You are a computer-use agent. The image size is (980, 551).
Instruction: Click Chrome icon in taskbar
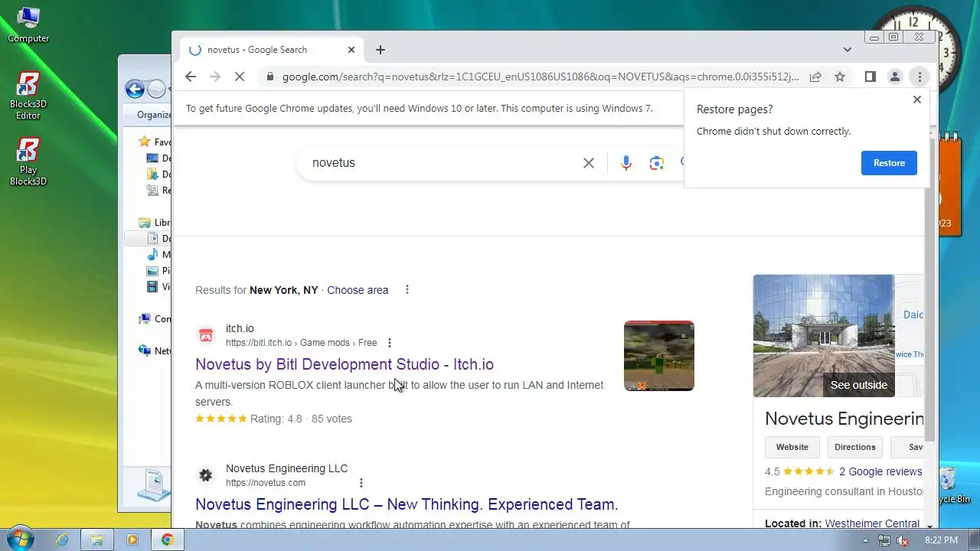pos(167,540)
